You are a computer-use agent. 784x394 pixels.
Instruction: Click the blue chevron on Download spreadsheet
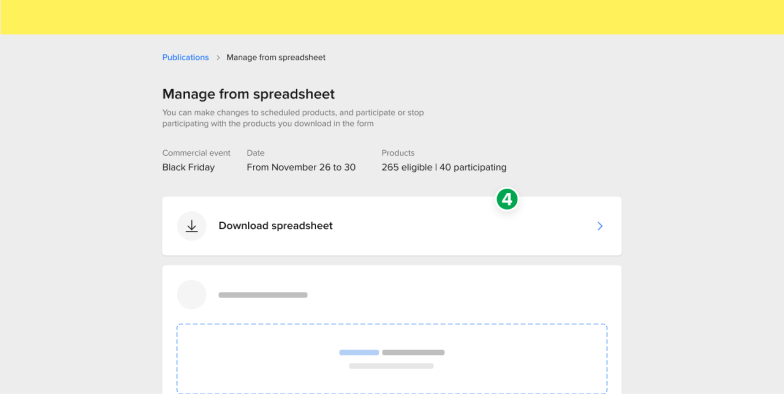[x=600, y=226]
